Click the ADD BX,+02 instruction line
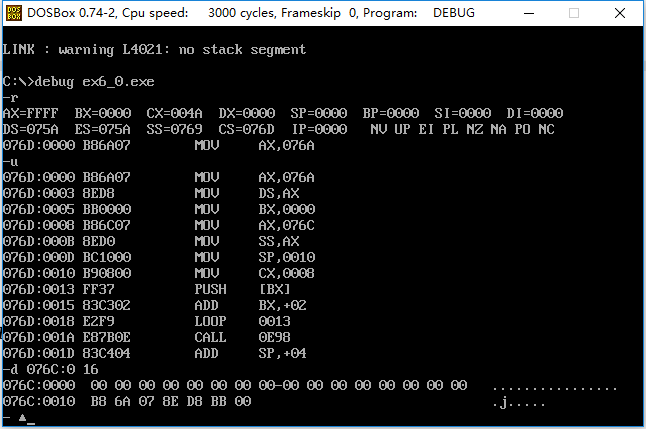The image size is (646, 429). (154, 305)
